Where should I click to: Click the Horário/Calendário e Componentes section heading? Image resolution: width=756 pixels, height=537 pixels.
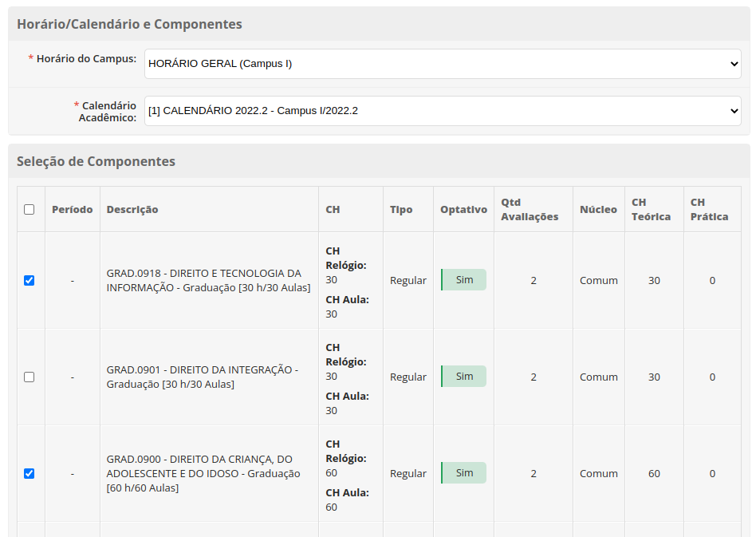(x=129, y=25)
